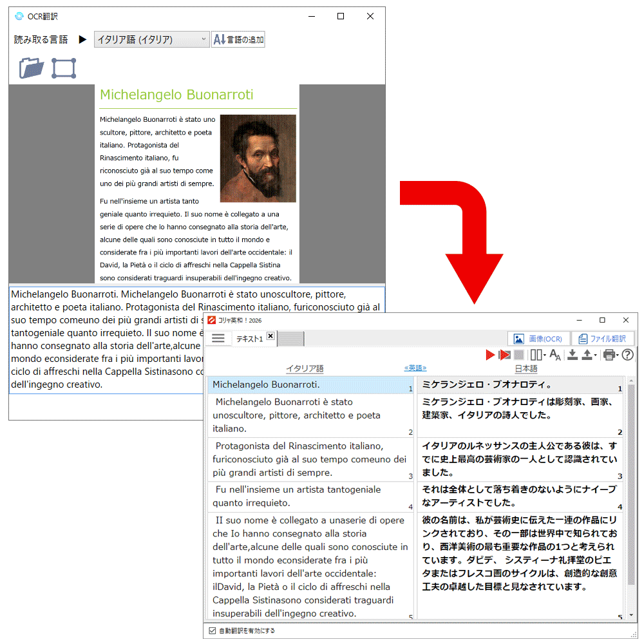Select the screen region capture tool
This screenshot has width=644, height=644.
[64, 68]
